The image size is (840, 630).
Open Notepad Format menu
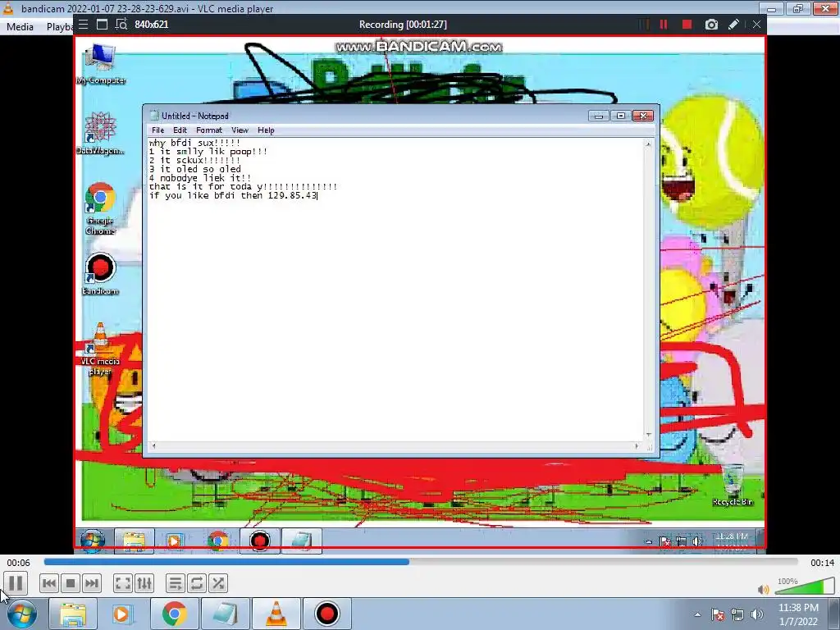(209, 130)
